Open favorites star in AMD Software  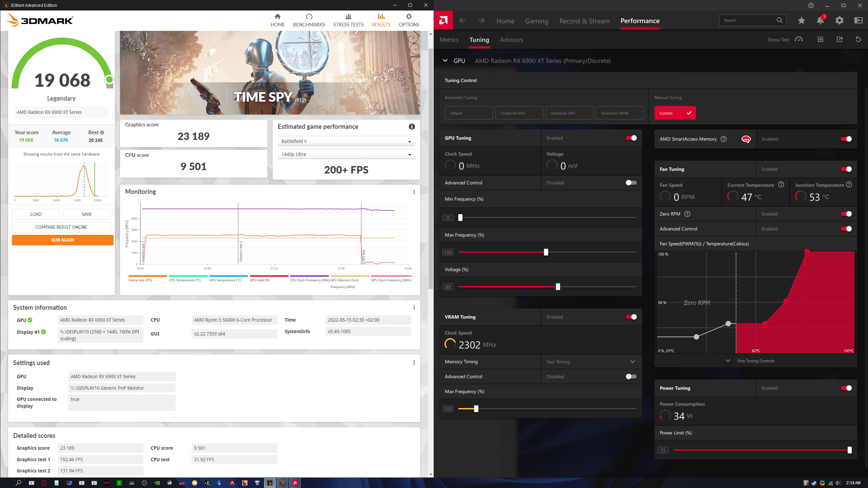click(x=801, y=20)
